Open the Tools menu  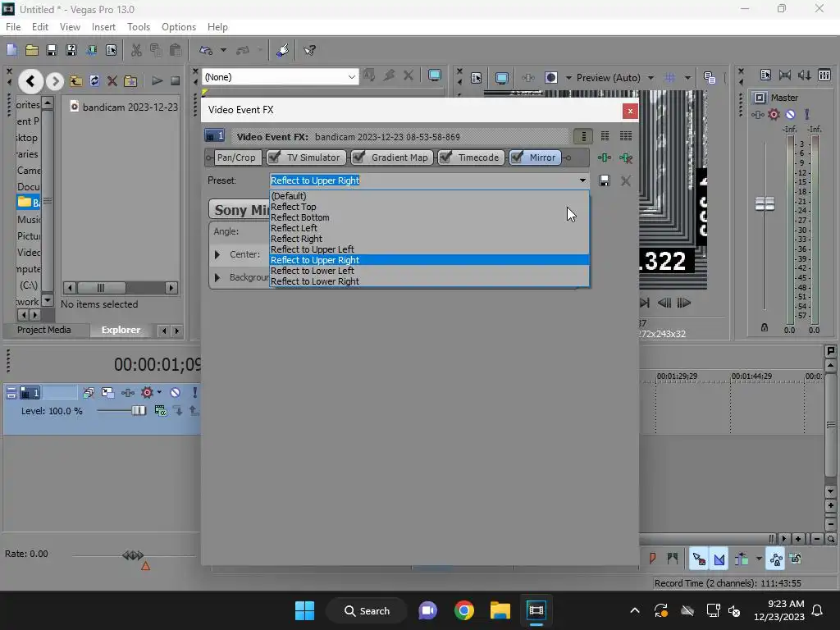tap(138, 27)
